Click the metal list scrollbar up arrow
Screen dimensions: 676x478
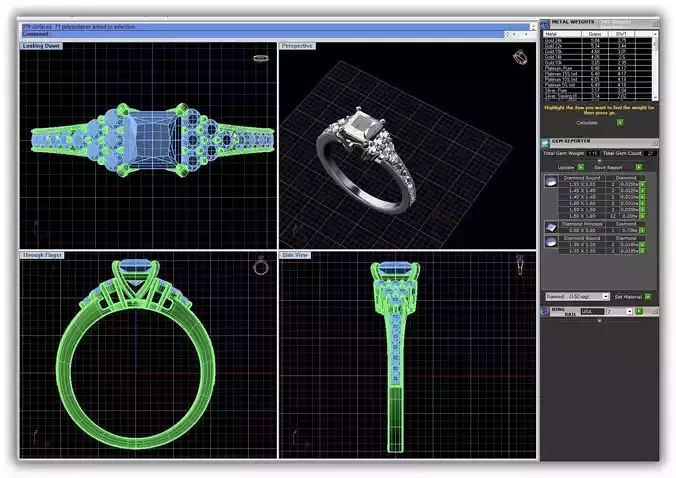[x=655, y=34]
